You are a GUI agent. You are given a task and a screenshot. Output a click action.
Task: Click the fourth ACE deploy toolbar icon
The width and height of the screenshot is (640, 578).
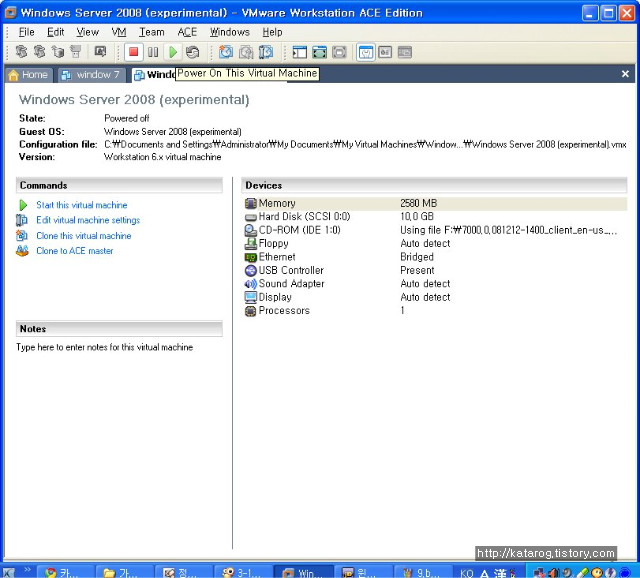76,52
